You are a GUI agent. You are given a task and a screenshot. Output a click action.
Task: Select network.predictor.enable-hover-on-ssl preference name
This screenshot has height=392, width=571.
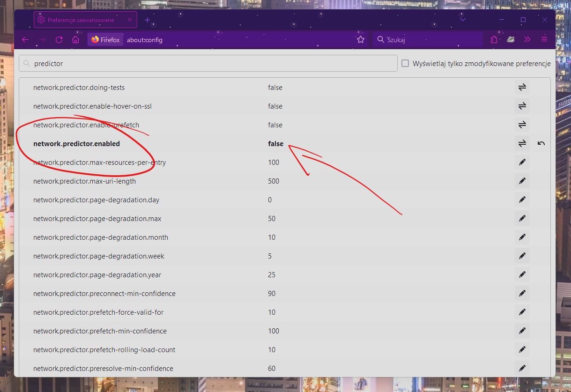pos(92,106)
